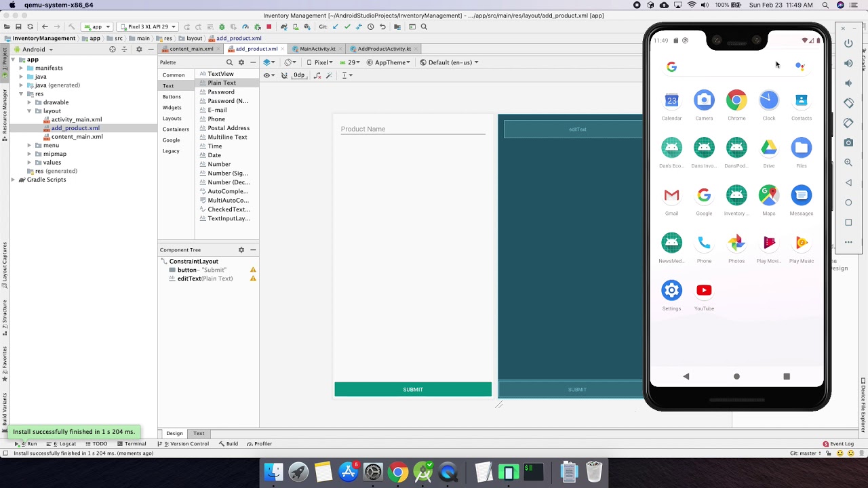Open Event Log at bottom right

[x=838, y=444]
